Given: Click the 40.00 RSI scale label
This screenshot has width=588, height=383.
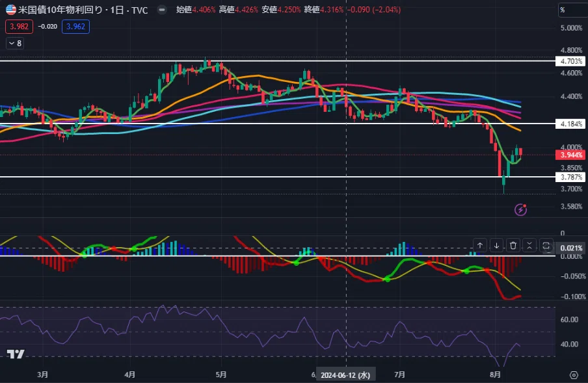Looking at the screenshot, I should 569,344.
